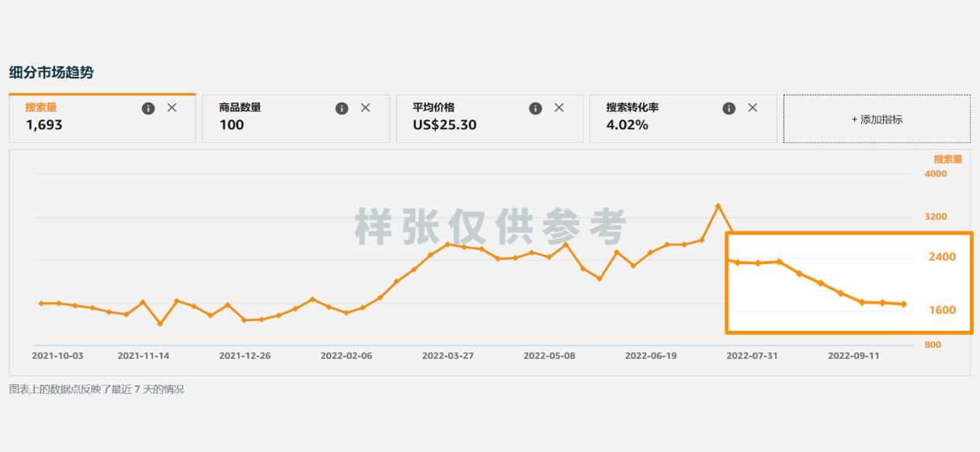Click the 2022-09-11 axis date label
The width and height of the screenshot is (980, 452).
[x=853, y=356]
